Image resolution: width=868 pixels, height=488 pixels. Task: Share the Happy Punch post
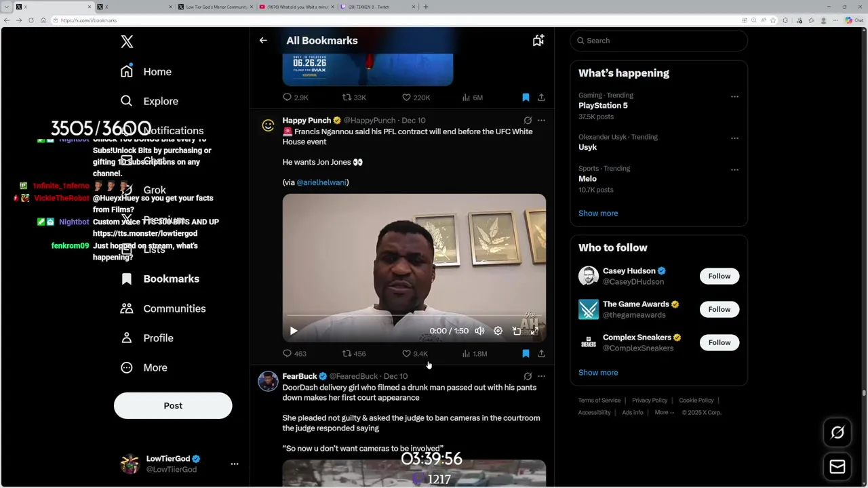pyautogui.click(x=541, y=354)
